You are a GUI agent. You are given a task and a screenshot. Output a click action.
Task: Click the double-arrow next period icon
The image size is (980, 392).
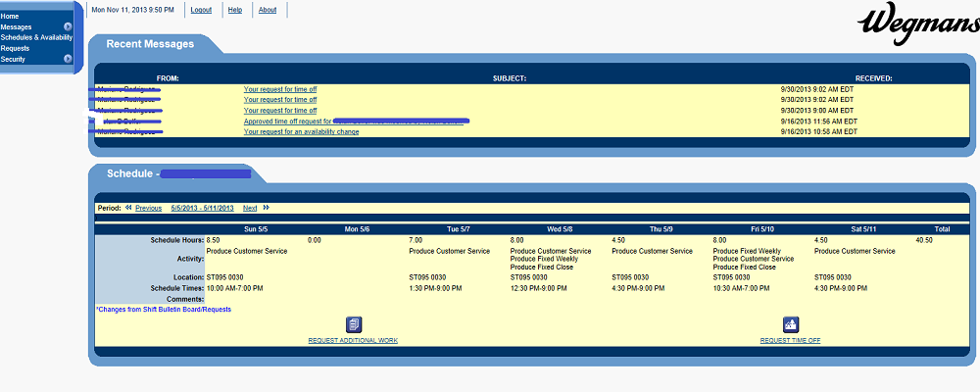point(267,208)
